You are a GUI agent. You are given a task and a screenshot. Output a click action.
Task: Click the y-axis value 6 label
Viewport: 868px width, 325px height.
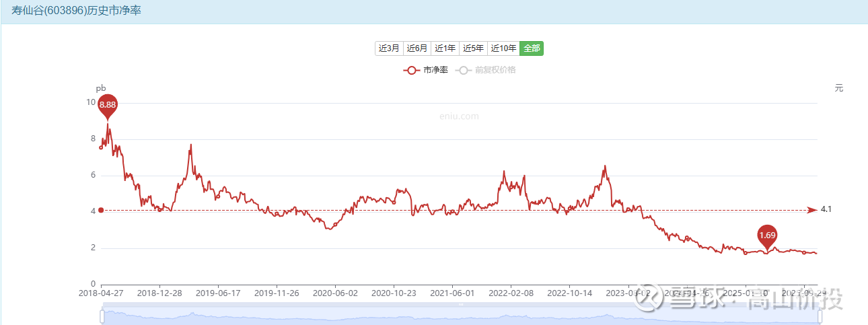coord(93,175)
